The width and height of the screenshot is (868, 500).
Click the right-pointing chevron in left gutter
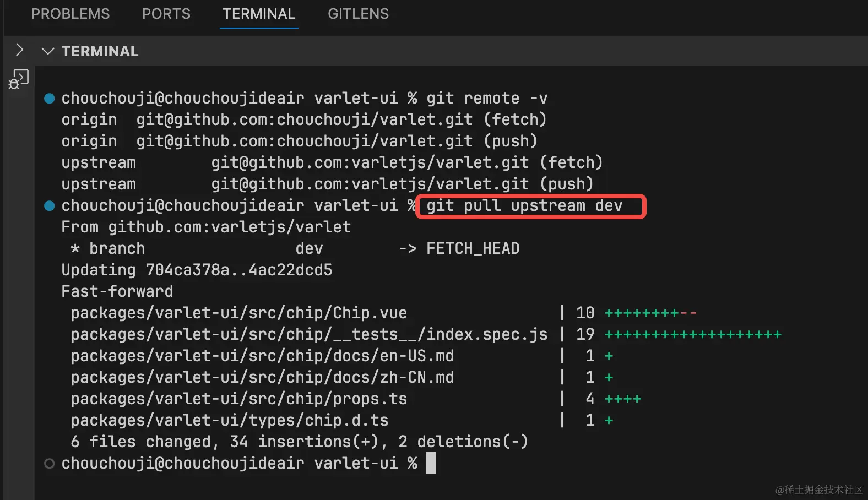[19, 50]
